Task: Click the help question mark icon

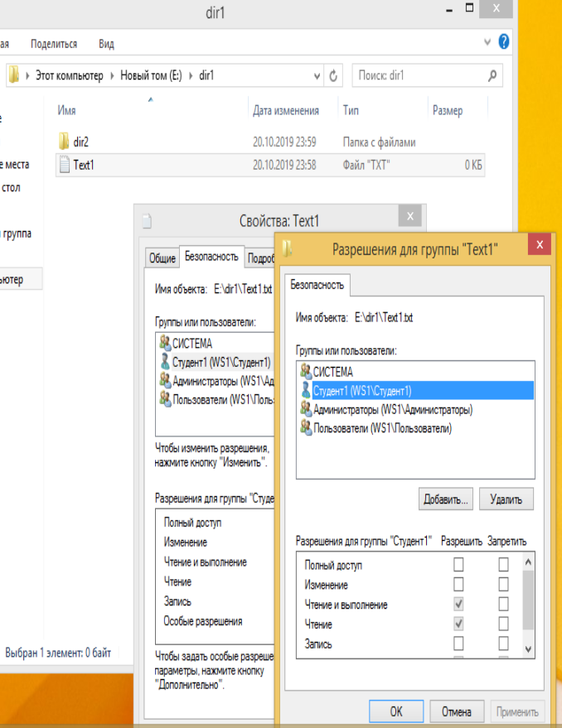Action: pyautogui.click(x=502, y=41)
